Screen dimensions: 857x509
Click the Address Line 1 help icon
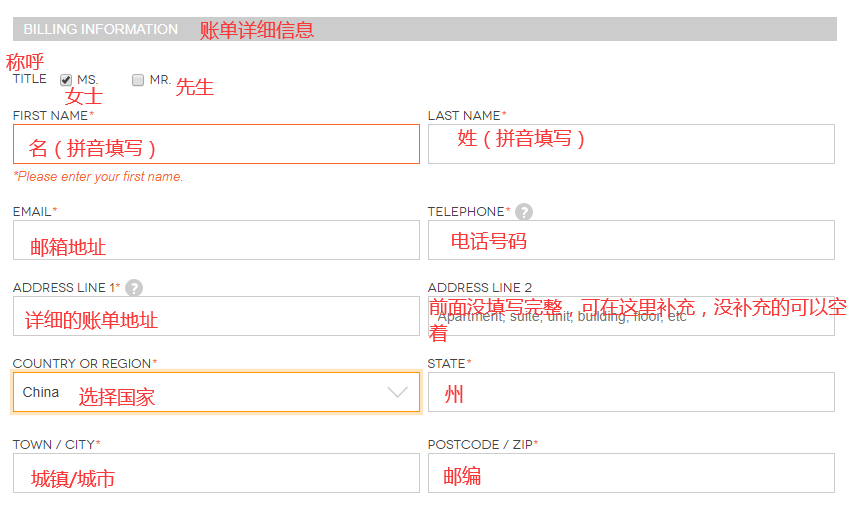[134, 288]
